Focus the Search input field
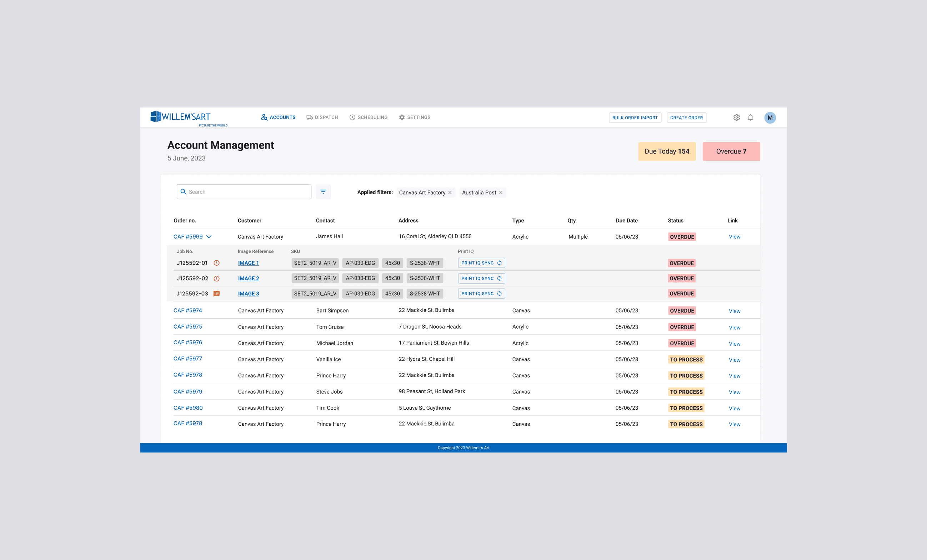This screenshot has width=927, height=560. (244, 191)
